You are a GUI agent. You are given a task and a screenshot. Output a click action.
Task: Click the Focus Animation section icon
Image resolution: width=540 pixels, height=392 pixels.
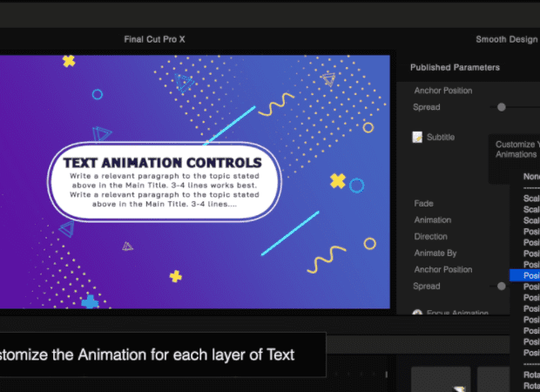pos(417,313)
